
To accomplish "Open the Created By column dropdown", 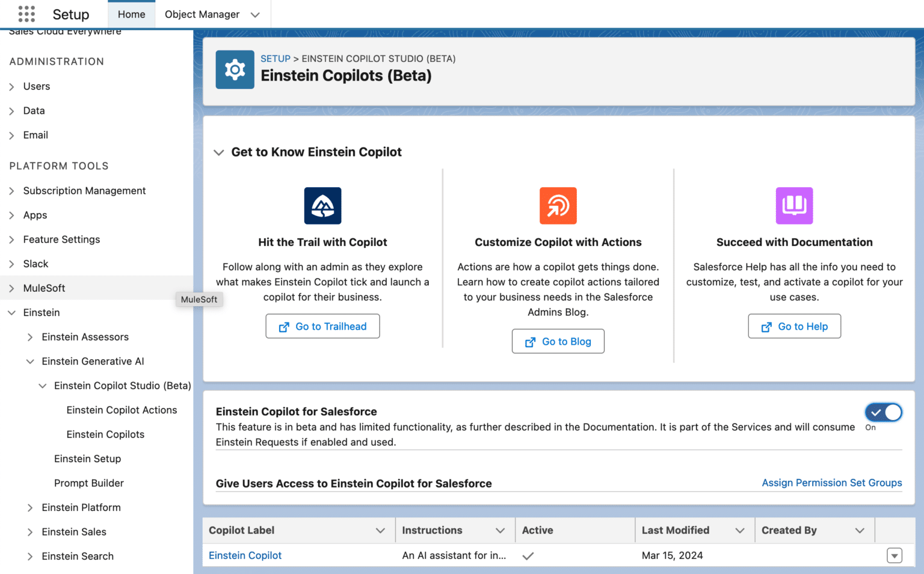I will click(x=859, y=530).
